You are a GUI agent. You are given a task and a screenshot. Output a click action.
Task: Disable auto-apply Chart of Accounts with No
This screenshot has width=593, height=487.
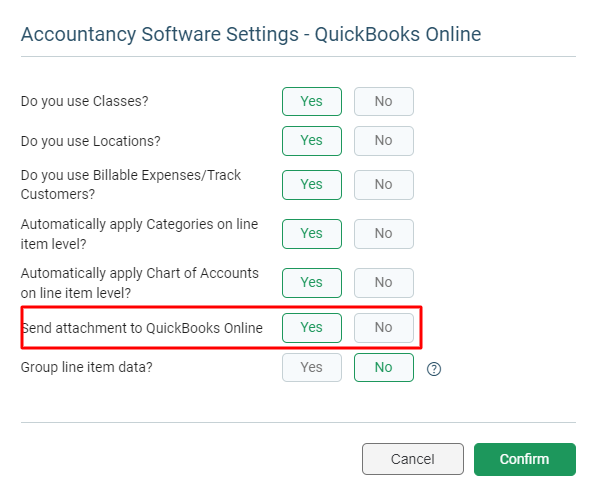[x=383, y=283]
